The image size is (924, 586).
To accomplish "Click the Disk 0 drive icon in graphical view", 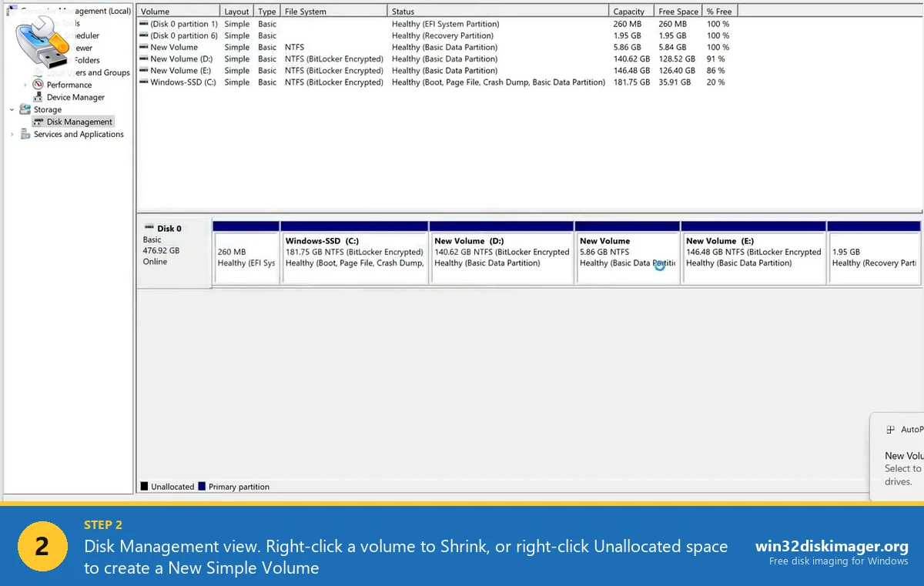I will (x=151, y=227).
